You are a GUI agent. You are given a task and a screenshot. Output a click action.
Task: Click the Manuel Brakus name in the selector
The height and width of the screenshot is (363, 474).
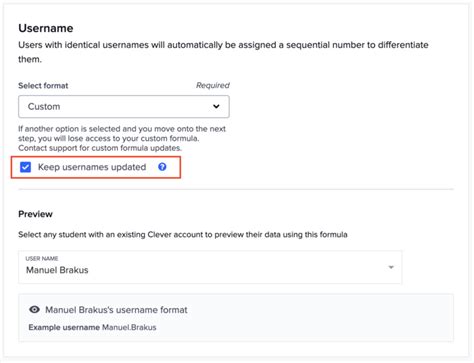click(57, 270)
